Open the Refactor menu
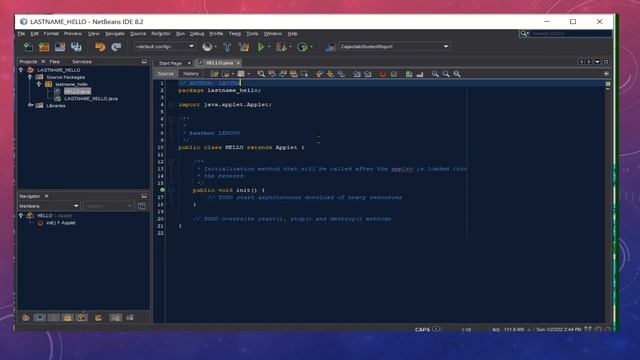Image resolution: width=640 pixels, height=360 pixels. [x=161, y=33]
